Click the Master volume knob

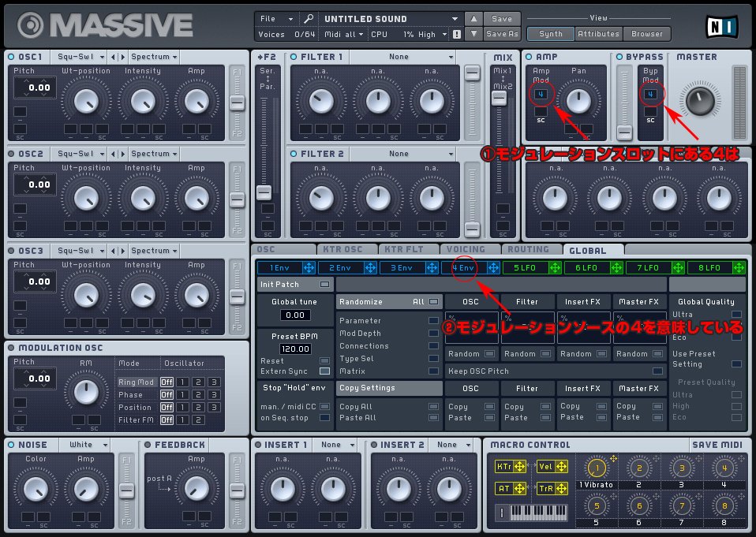pyautogui.click(x=699, y=100)
